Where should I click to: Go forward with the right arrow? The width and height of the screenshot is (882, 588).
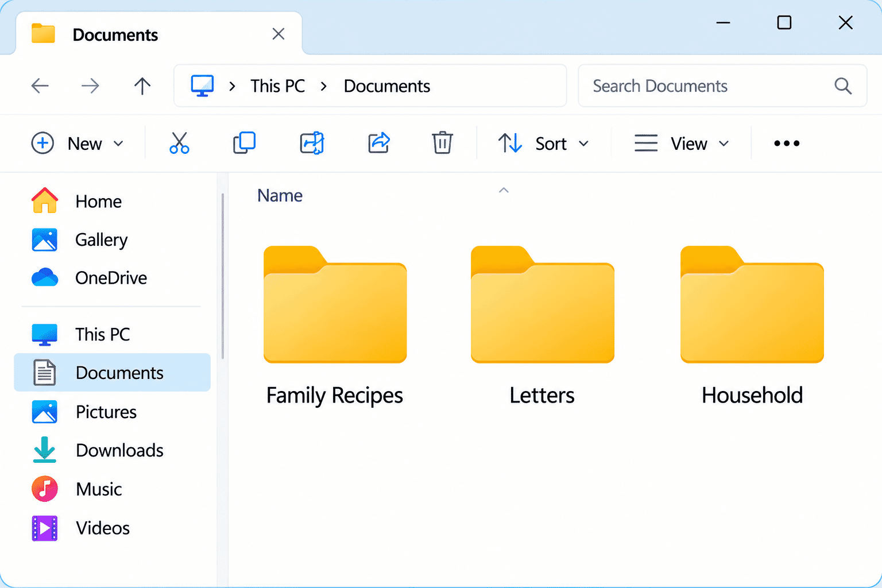pyautogui.click(x=90, y=86)
